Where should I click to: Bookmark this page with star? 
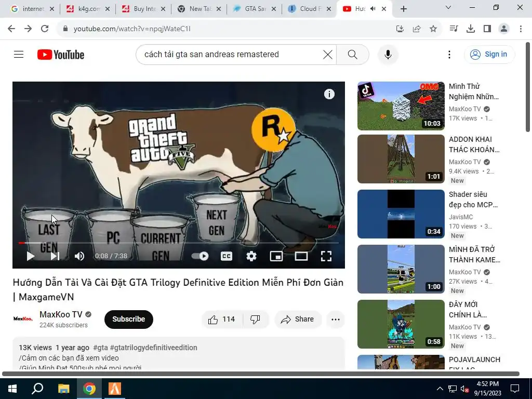point(433,29)
